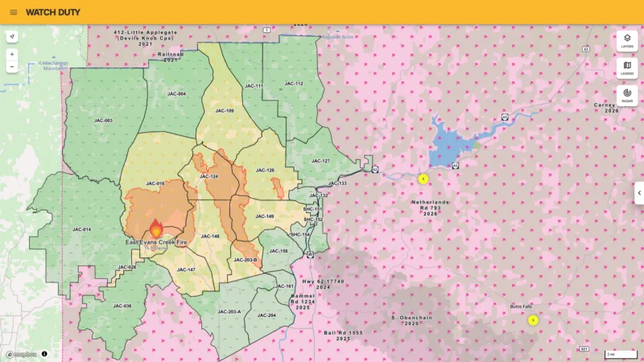Viewport: 644px width, 362px height.
Task: Click the Ragsdale Butte label
Action: pos(337,37)
